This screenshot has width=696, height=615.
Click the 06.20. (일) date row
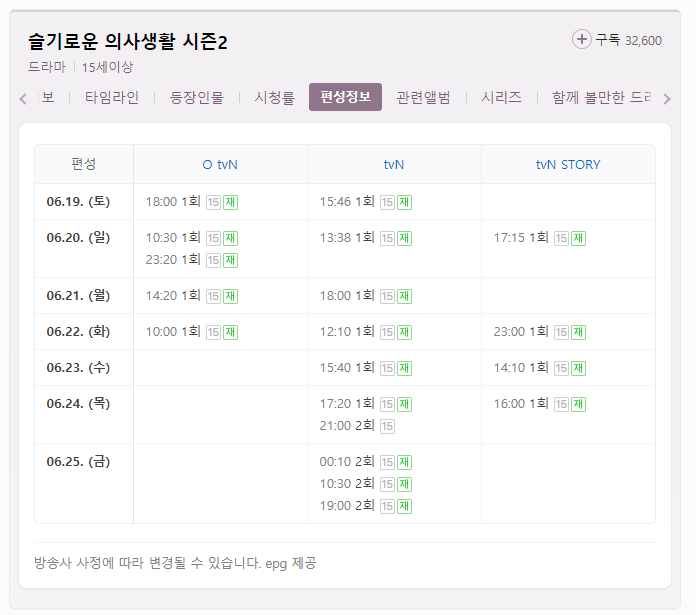click(x=78, y=237)
